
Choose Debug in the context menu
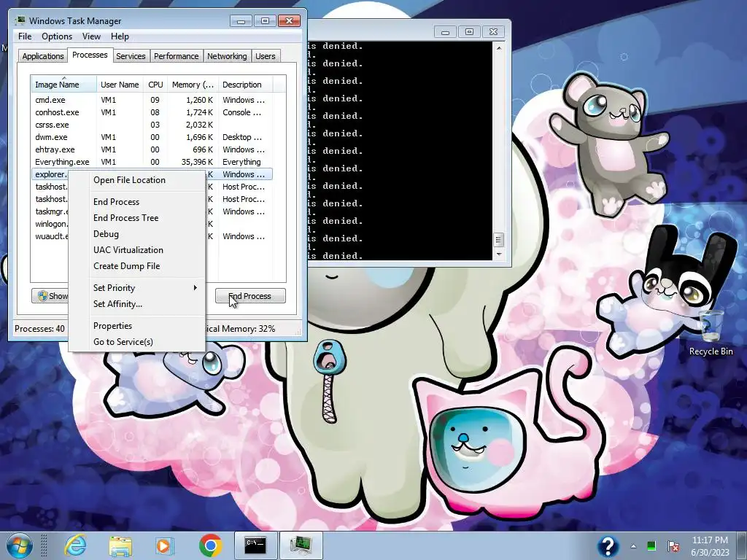point(137,234)
